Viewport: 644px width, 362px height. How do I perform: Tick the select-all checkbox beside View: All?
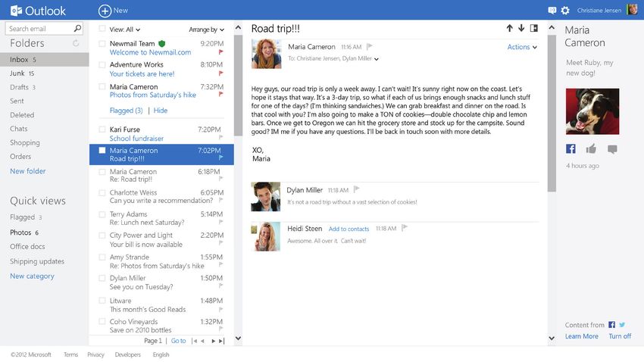pyautogui.click(x=102, y=29)
